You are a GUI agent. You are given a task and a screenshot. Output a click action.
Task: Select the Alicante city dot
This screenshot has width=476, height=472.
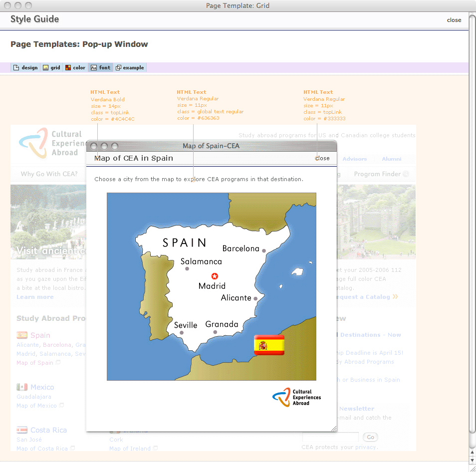(x=255, y=299)
